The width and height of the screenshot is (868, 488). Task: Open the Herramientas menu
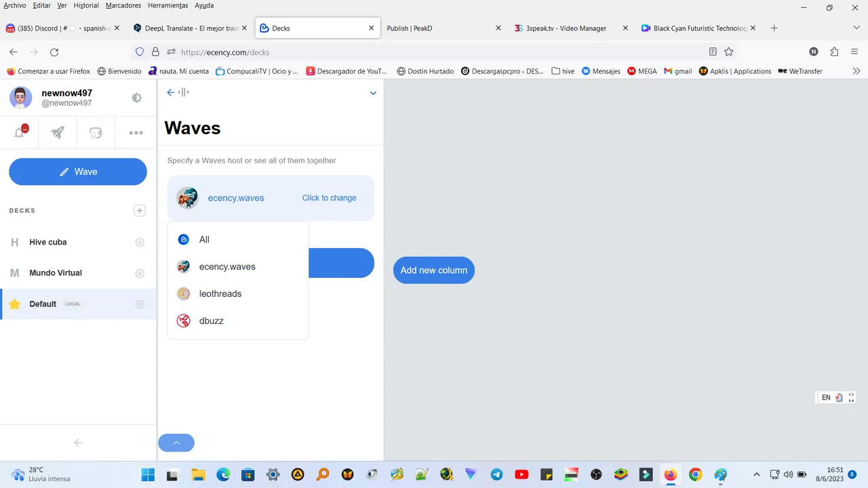click(x=169, y=5)
